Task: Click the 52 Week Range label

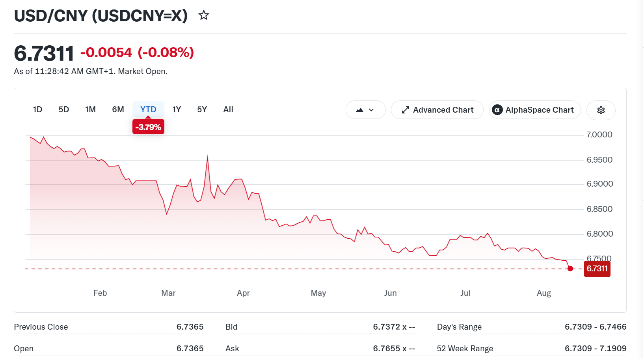Action: pos(465,349)
